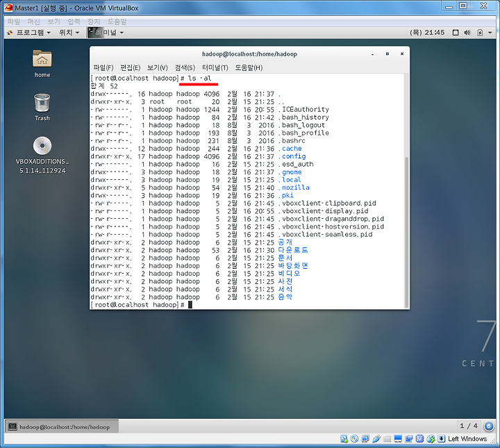500x448 pixels.
Task: Click the VirtualBox USB devices icon
Action: [x=376, y=439]
